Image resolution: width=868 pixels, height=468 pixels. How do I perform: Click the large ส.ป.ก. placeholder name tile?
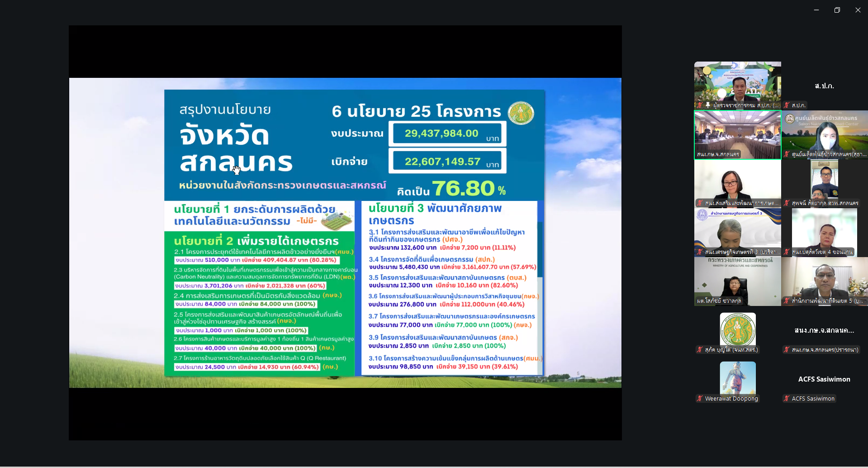[x=824, y=86]
